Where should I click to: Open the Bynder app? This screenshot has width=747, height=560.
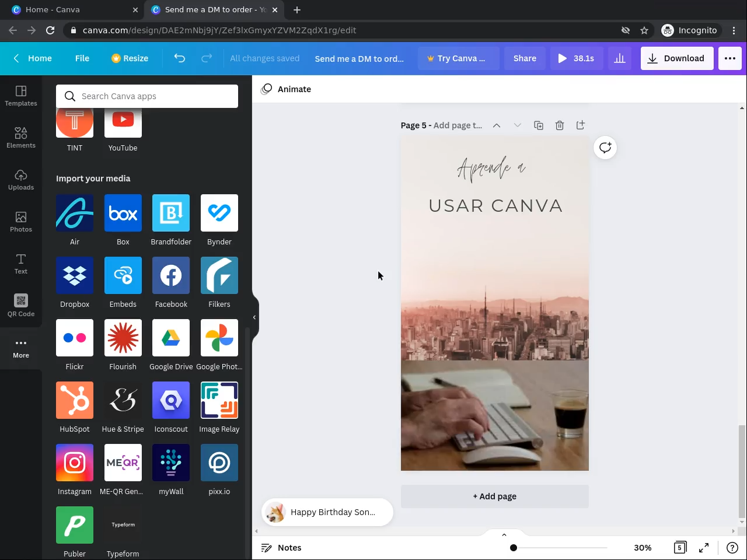(219, 213)
